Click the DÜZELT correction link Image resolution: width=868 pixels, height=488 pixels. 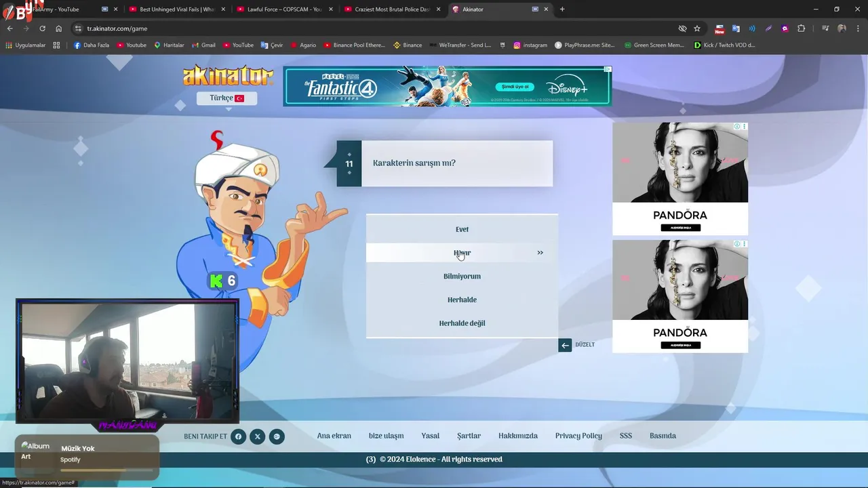(x=585, y=345)
